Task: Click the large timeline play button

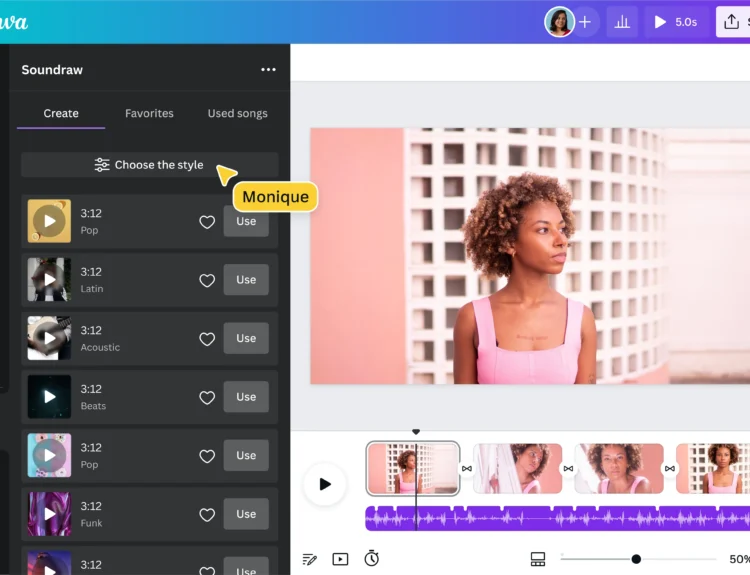Action: pos(325,484)
